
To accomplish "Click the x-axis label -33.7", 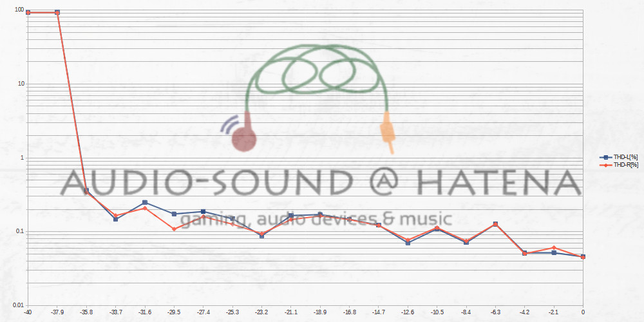I will (116, 312).
